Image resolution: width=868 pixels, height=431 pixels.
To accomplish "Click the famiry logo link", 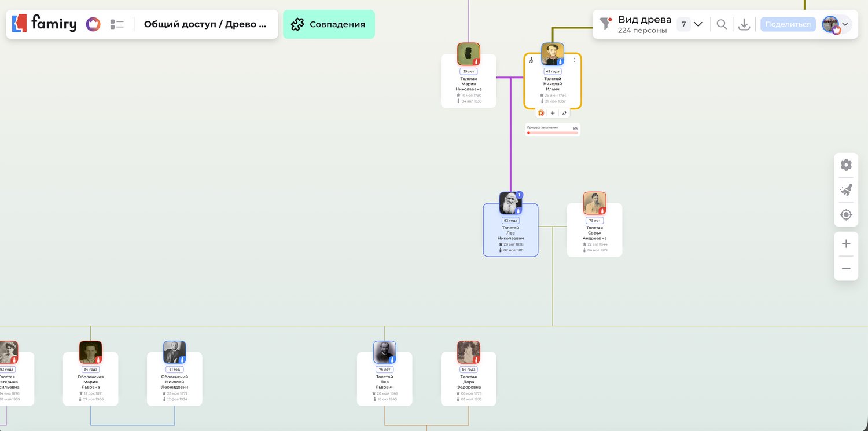I will coord(45,24).
